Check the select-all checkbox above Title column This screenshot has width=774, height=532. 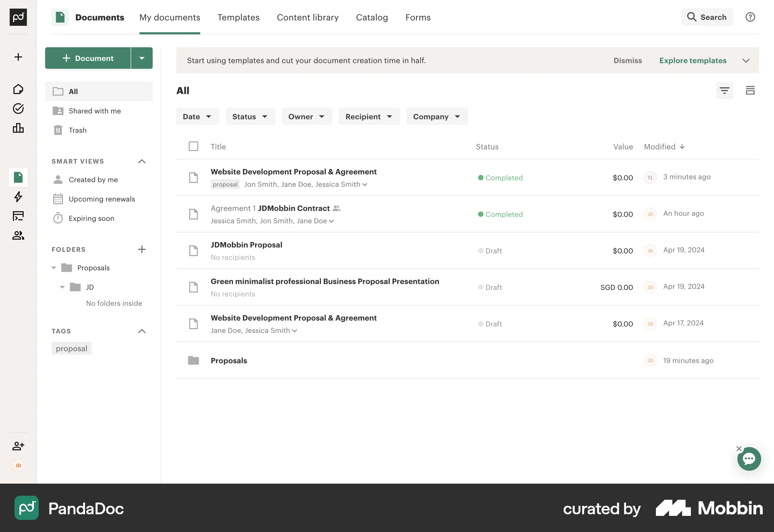click(193, 146)
